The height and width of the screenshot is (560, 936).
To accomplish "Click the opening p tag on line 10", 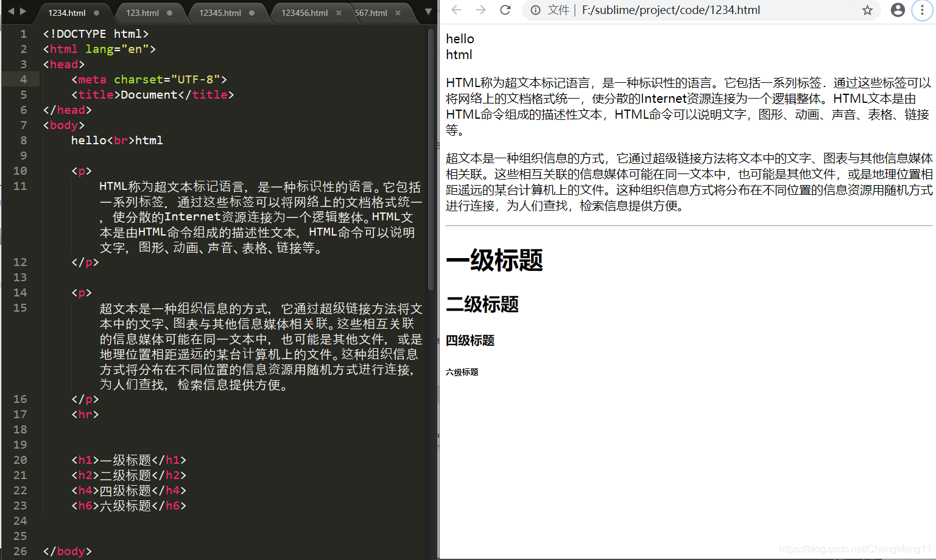I will coord(82,171).
